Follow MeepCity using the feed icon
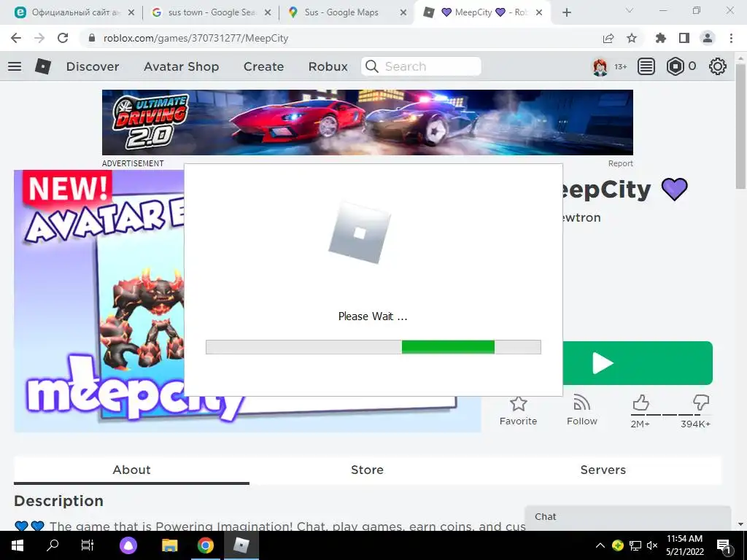Image resolution: width=747 pixels, height=560 pixels. [x=581, y=403]
